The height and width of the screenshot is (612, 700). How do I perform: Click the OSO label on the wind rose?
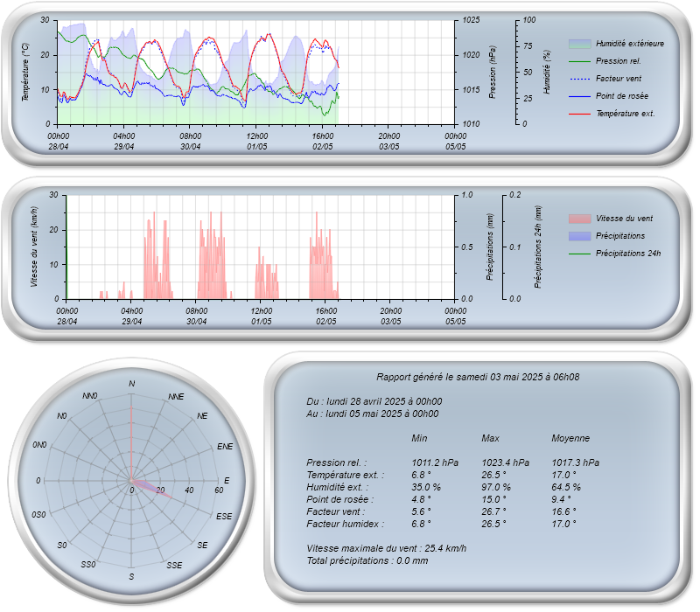point(38,515)
